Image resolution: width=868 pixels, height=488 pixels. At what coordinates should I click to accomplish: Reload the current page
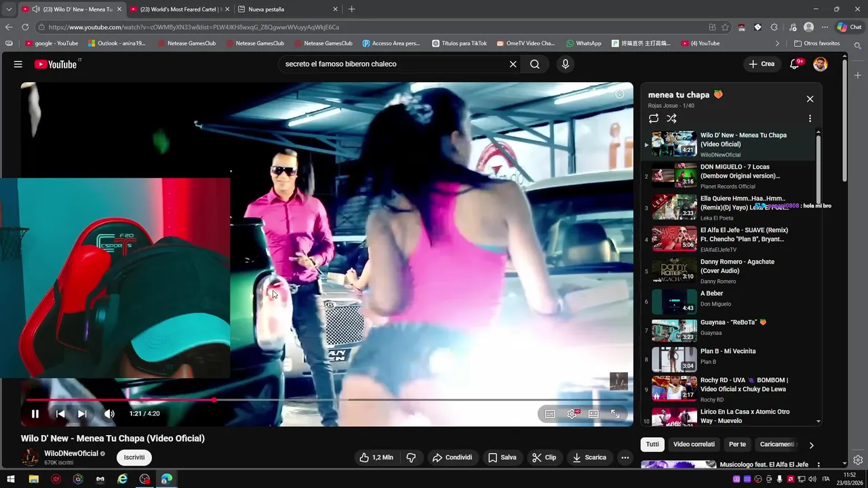25,27
